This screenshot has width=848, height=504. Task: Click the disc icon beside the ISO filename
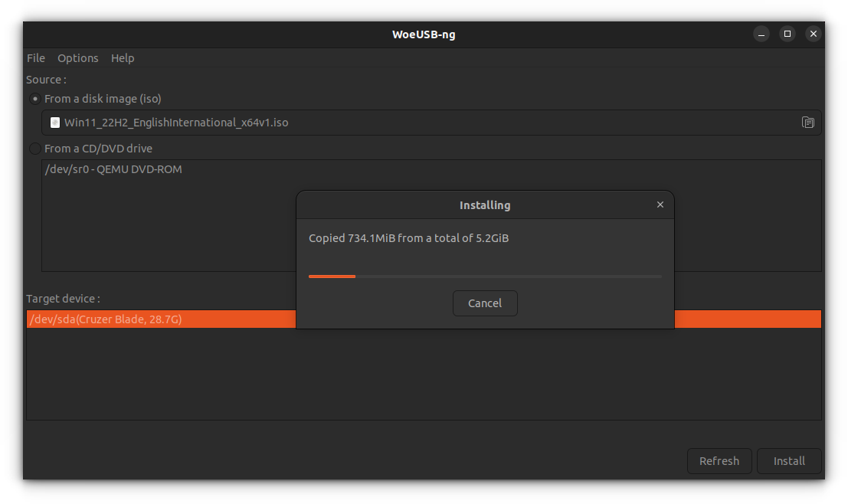tap(54, 122)
